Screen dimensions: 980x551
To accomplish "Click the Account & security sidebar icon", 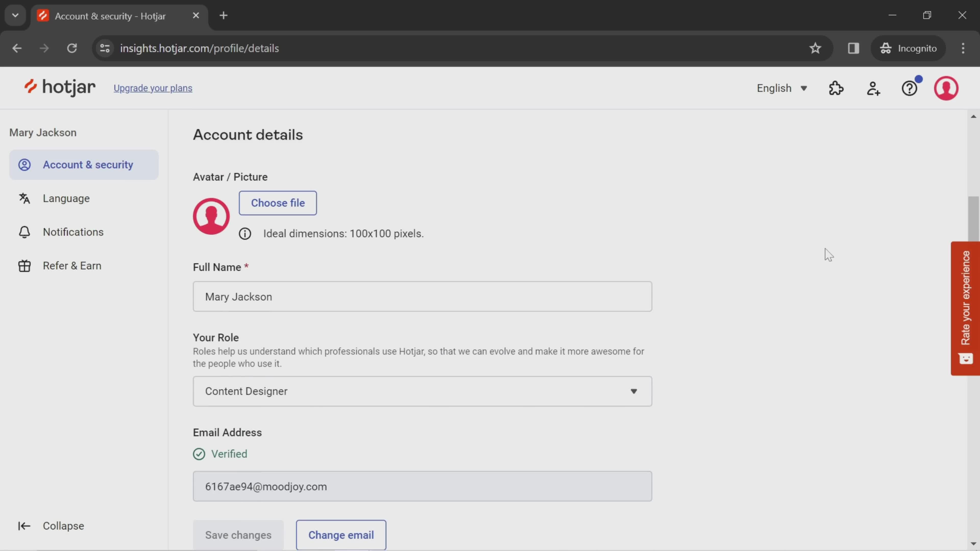I will pyautogui.click(x=23, y=165).
